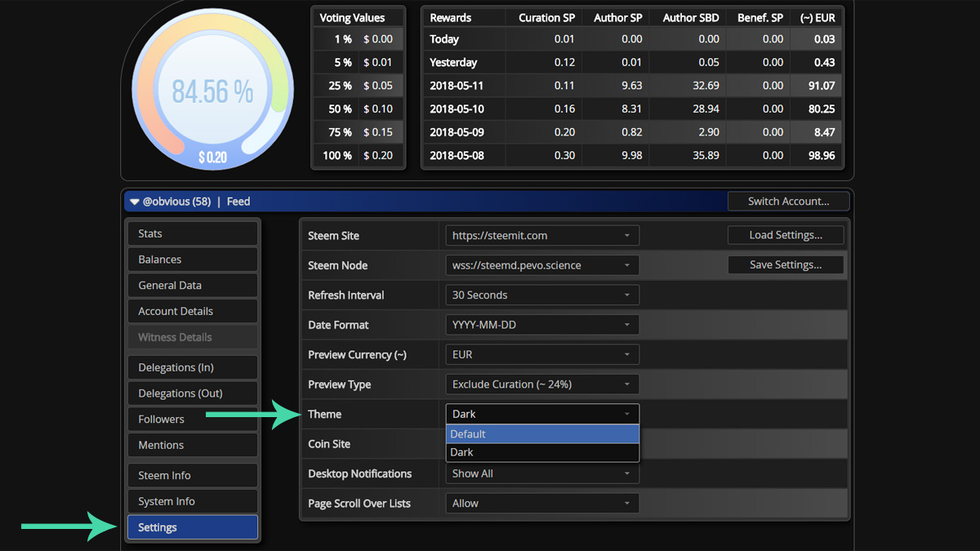Select the Settings item in the sidebar
Image resolution: width=980 pixels, height=551 pixels.
pyautogui.click(x=193, y=527)
